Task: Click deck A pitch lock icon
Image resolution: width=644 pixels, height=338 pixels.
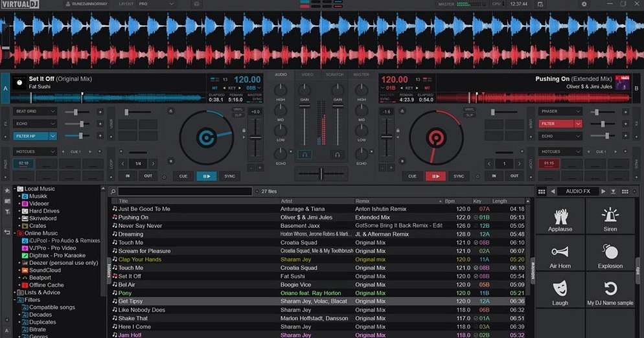Action: tap(244, 131)
